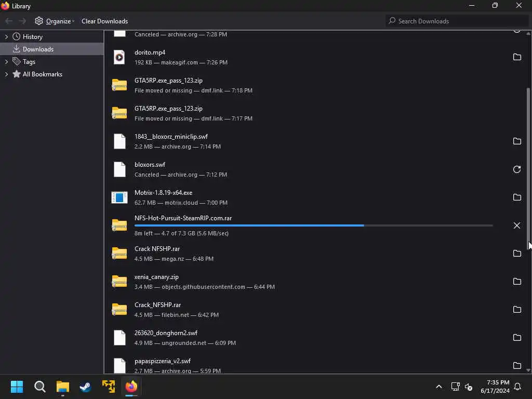Open File Explorer from the taskbar
Screen dimensions: 532x399
tap(63, 387)
